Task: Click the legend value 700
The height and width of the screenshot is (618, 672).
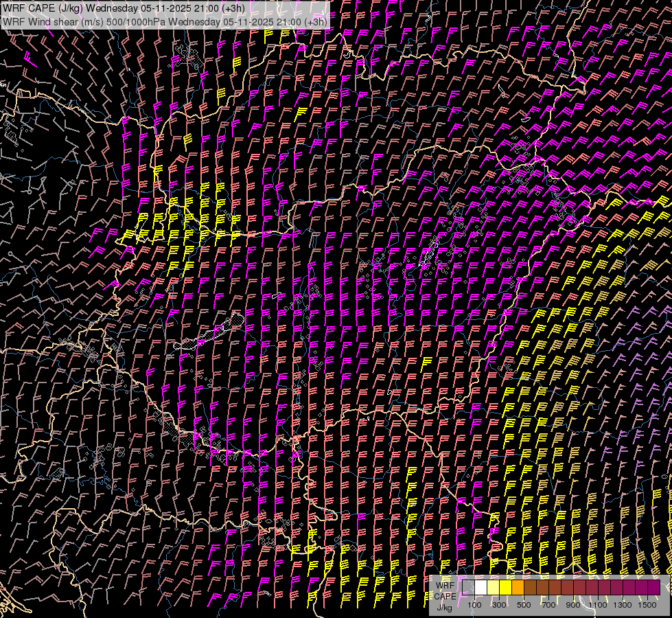Action: click(x=548, y=605)
